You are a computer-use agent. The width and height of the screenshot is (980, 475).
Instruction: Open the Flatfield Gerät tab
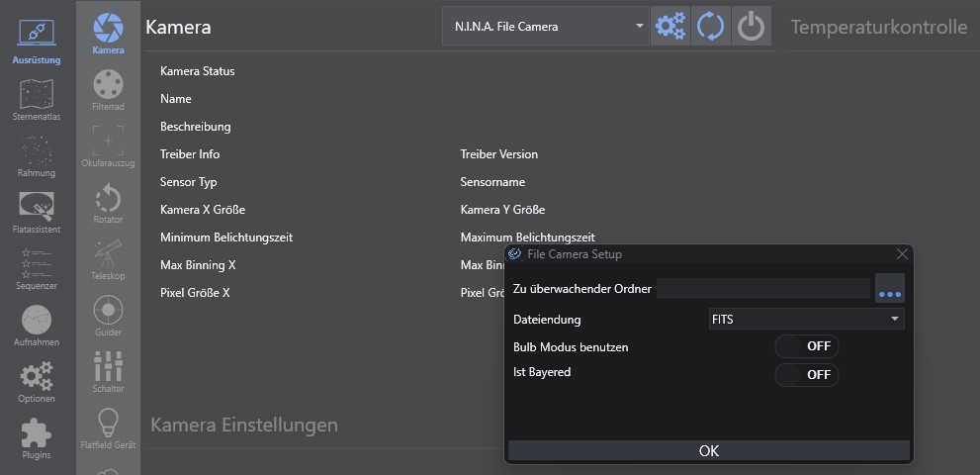click(108, 428)
